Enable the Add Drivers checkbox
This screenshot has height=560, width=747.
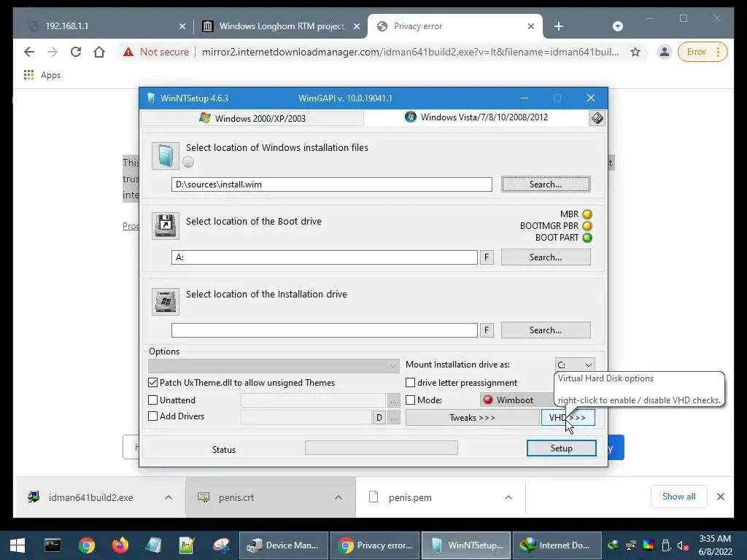[x=153, y=416]
